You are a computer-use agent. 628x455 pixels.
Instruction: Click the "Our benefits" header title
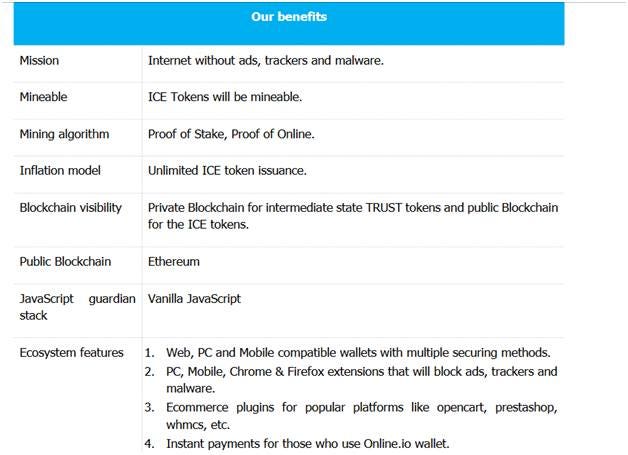pos(289,17)
